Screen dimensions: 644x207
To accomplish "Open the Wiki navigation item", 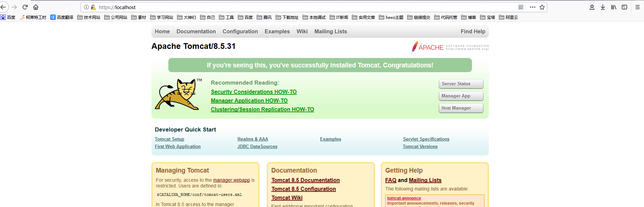I will 302,31.
